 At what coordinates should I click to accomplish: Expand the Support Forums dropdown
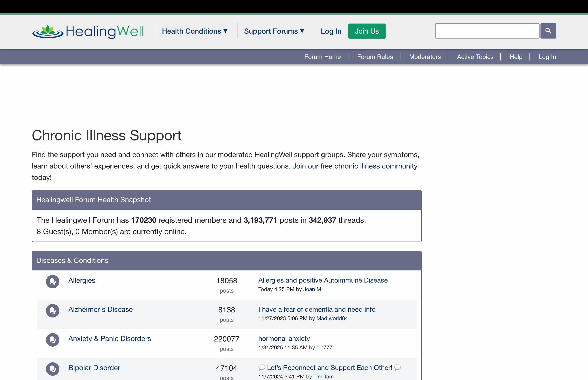274,31
